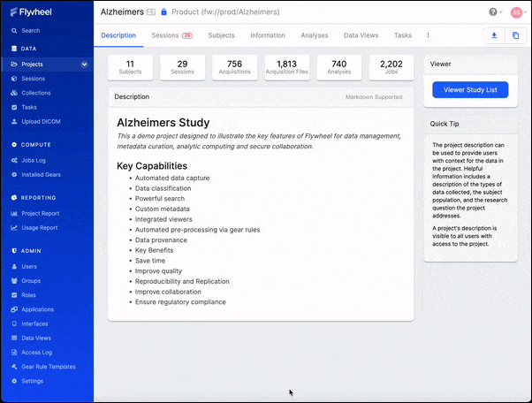Click the Product (fw://prod/Alzheimers) path text
Image resolution: width=532 pixels, height=403 pixels.
click(x=225, y=11)
